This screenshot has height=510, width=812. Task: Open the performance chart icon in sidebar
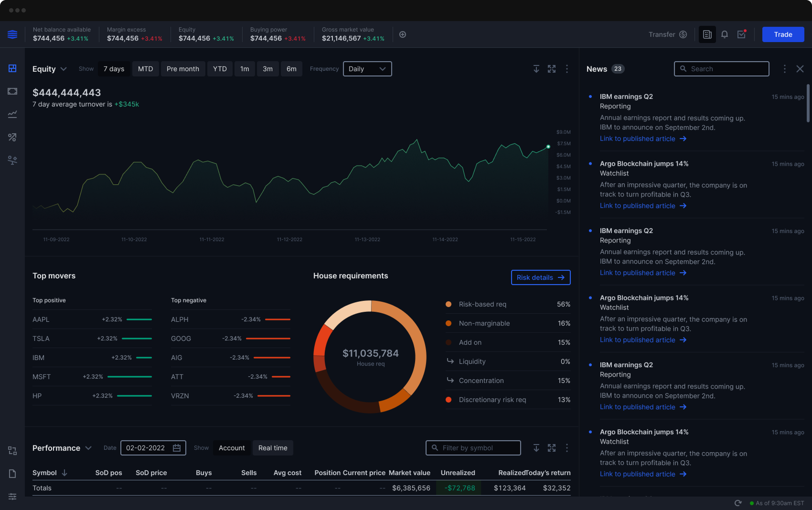coord(12,114)
